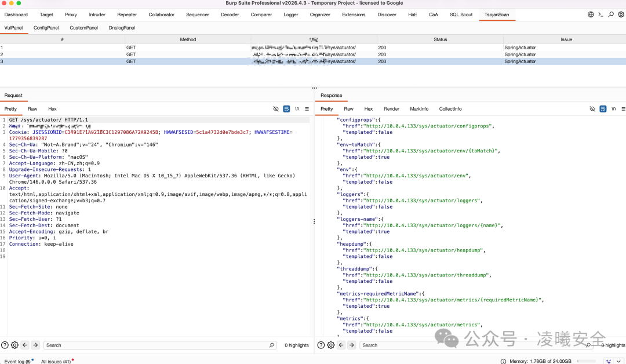
Task: Open the Logger tab
Action: click(291, 14)
